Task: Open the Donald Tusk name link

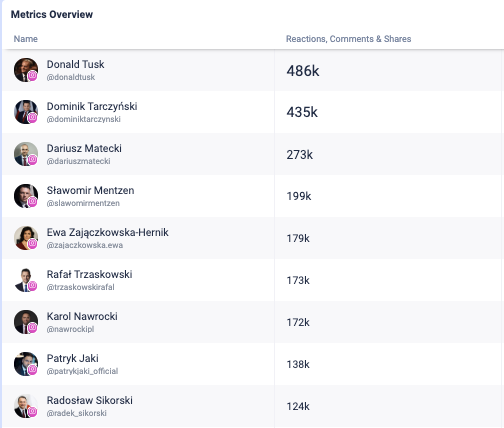Action: 75,64
